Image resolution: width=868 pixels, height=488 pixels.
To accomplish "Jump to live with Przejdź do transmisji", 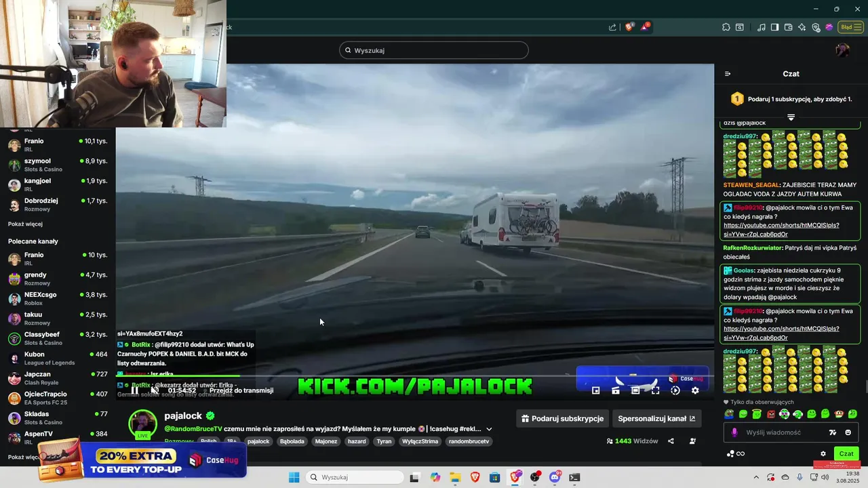I will pyautogui.click(x=241, y=390).
